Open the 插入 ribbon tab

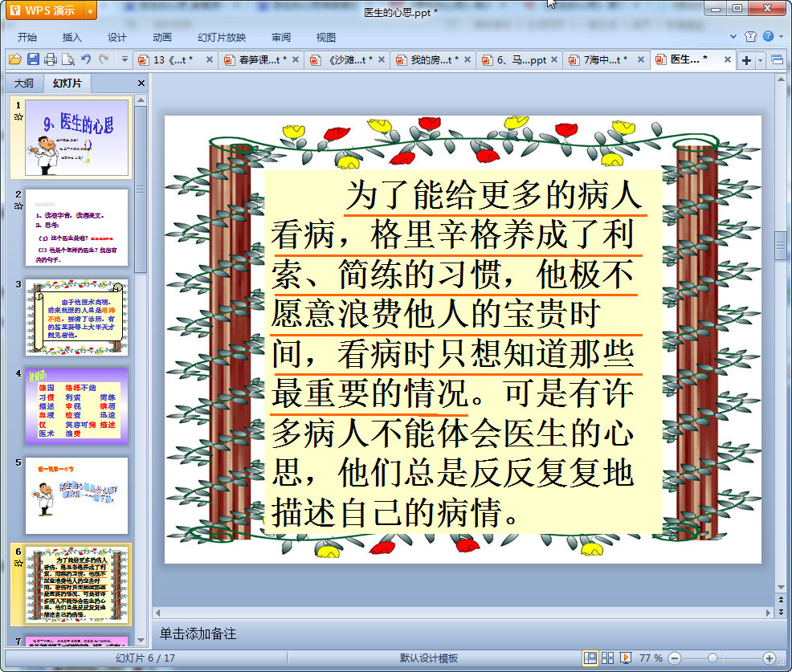[x=71, y=38]
